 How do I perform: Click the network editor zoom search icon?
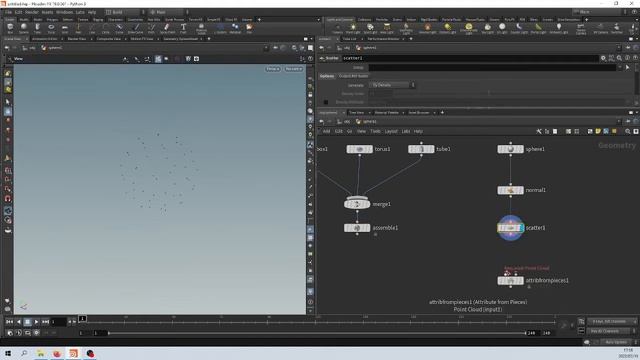628,131
